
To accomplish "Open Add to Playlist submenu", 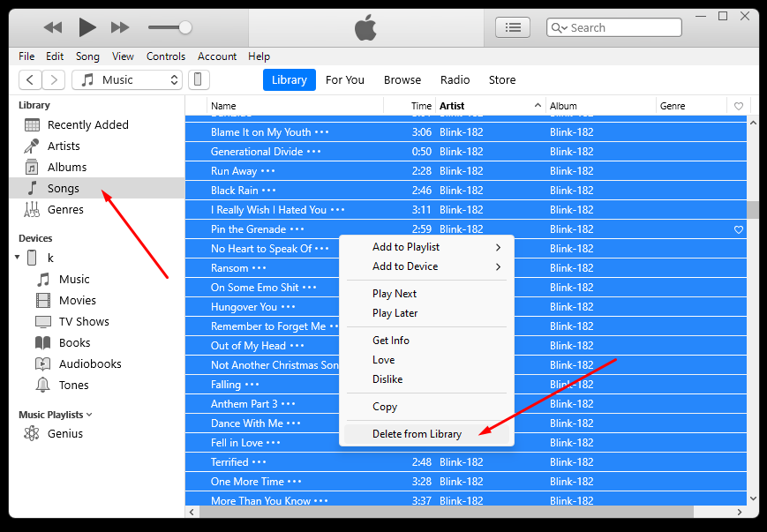I will [426, 247].
